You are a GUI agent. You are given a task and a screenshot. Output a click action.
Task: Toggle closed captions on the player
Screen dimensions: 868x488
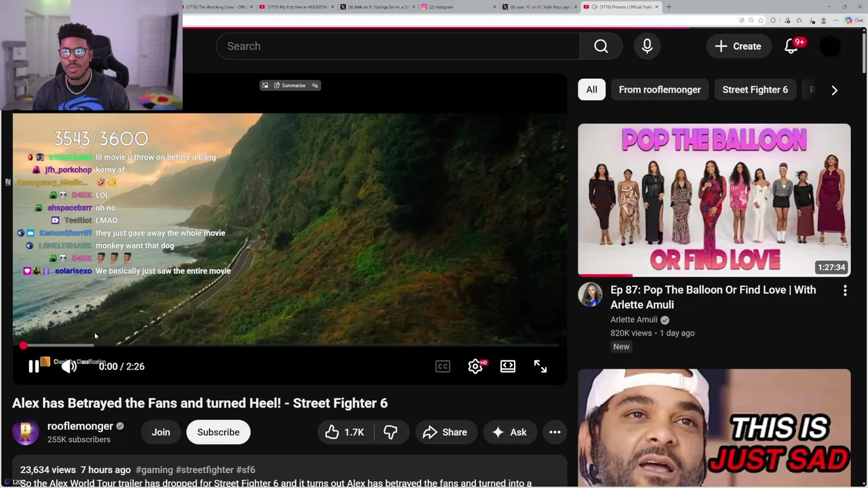click(x=443, y=367)
